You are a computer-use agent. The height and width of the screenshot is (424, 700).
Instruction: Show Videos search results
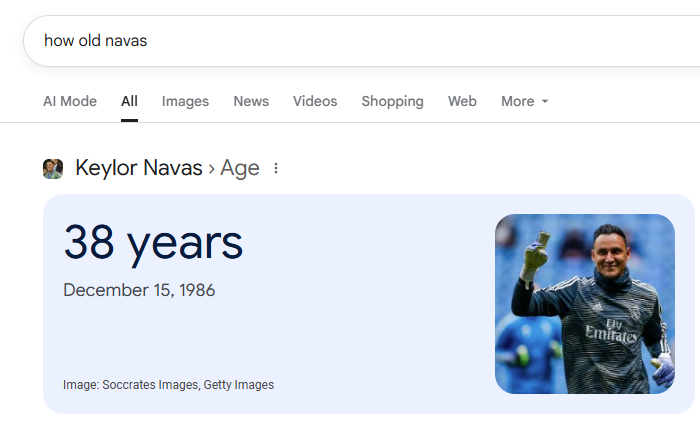coord(315,101)
